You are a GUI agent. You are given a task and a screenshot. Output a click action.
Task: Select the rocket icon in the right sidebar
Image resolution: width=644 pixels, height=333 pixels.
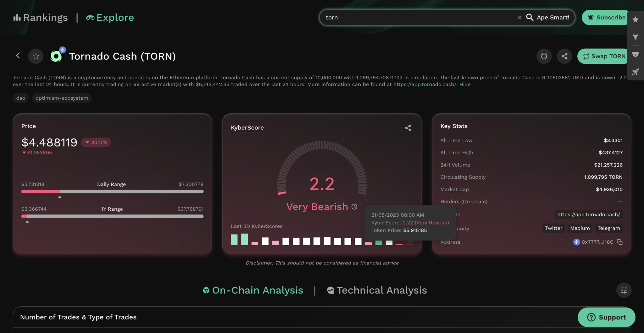coord(636,72)
